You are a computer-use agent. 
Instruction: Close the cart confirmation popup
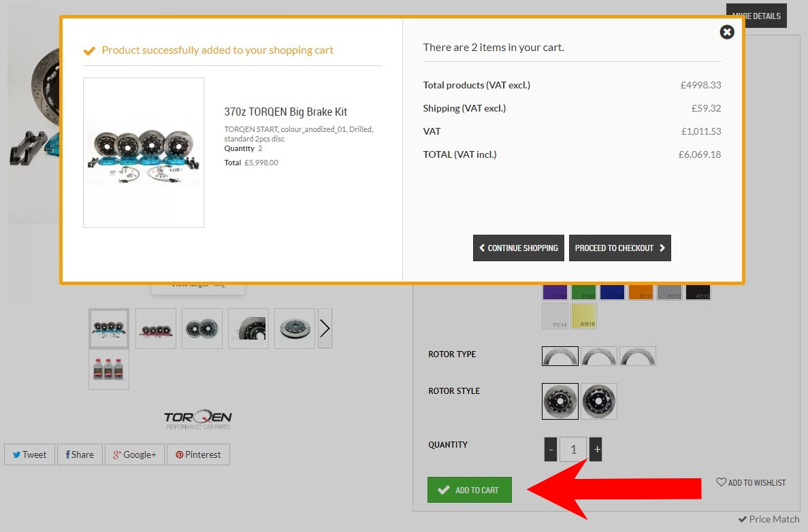click(x=726, y=32)
